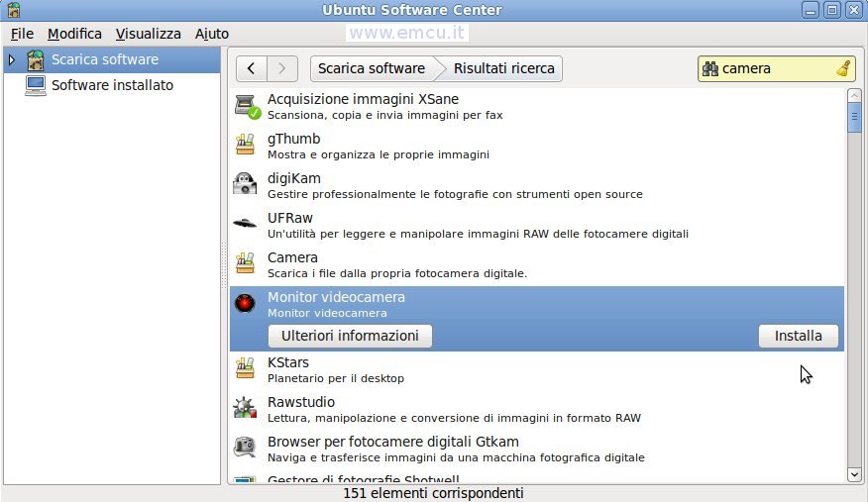
Task: Click description 'Planetario per il desktop'
Action: point(336,378)
